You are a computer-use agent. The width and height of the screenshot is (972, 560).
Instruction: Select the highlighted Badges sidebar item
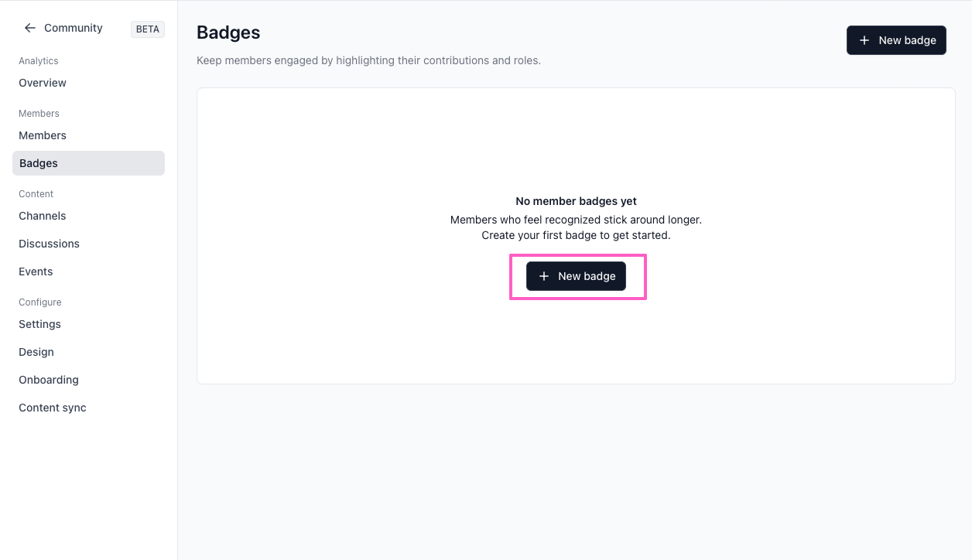click(x=88, y=163)
